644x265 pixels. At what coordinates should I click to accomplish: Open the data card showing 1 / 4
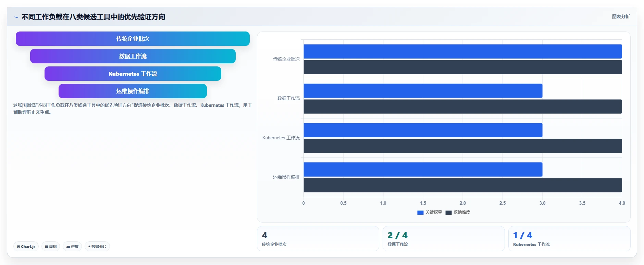click(569, 239)
